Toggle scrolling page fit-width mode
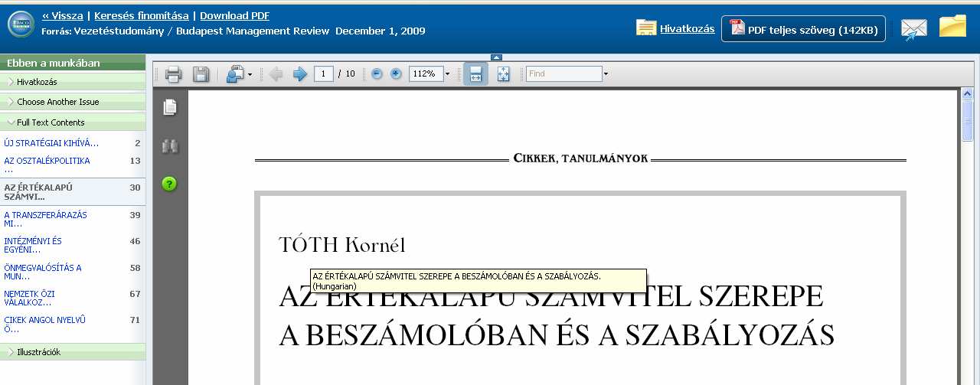Image resolution: width=980 pixels, height=385 pixels. point(475,74)
